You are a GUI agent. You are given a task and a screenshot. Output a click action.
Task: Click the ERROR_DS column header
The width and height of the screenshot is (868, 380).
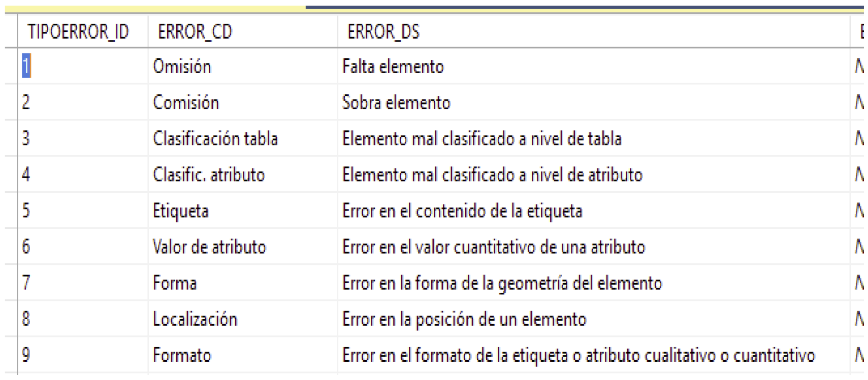[x=383, y=32]
